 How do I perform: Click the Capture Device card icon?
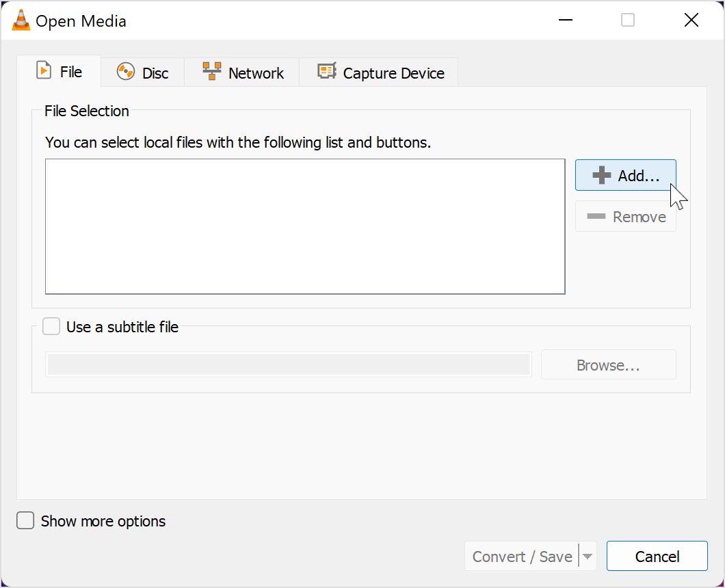[327, 71]
